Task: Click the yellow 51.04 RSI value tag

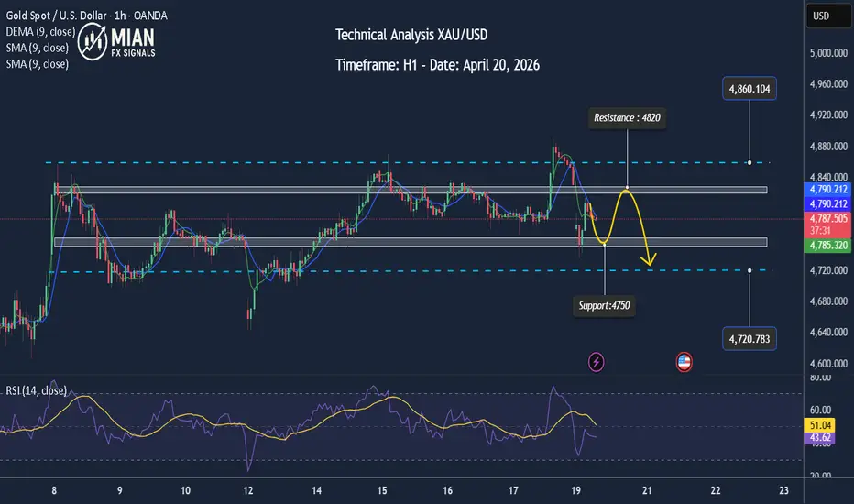Action: 820,425
